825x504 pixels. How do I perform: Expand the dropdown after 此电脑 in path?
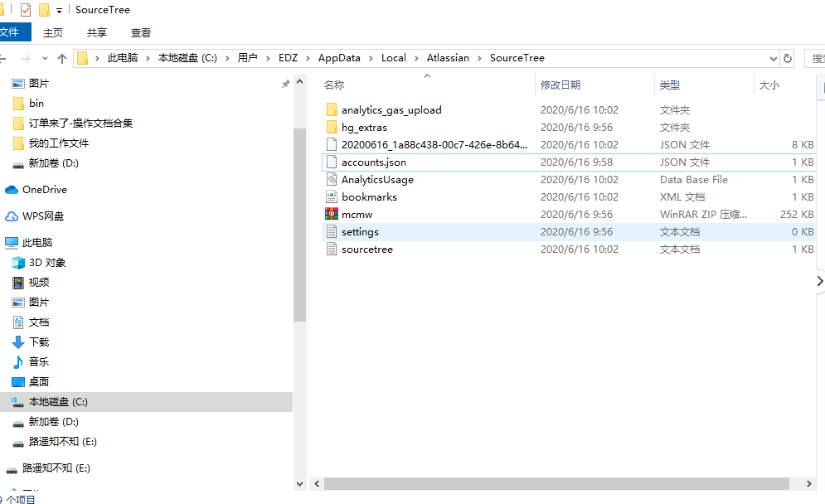pyautogui.click(x=148, y=58)
